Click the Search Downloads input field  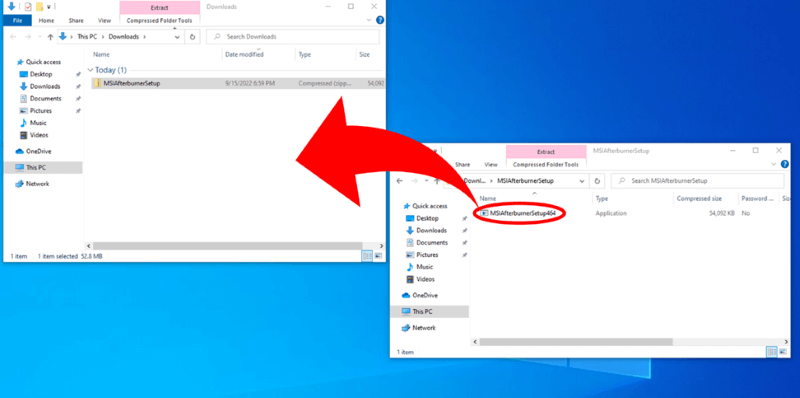tap(293, 37)
